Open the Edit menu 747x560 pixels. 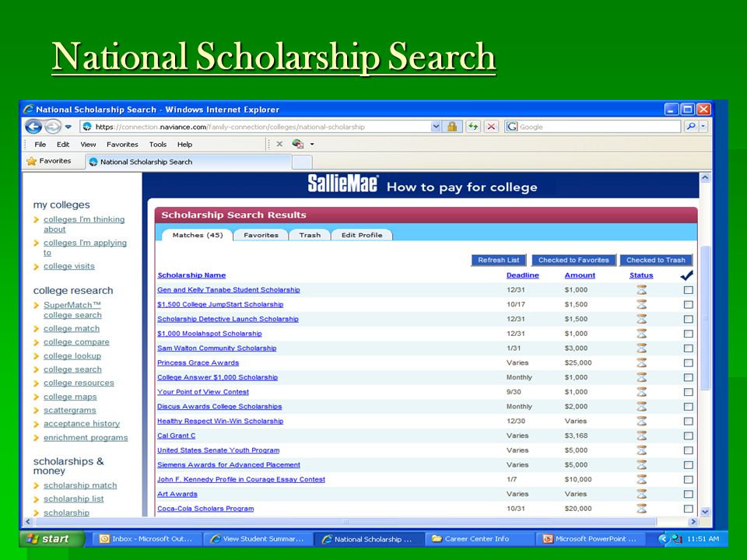tap(63, 145)
